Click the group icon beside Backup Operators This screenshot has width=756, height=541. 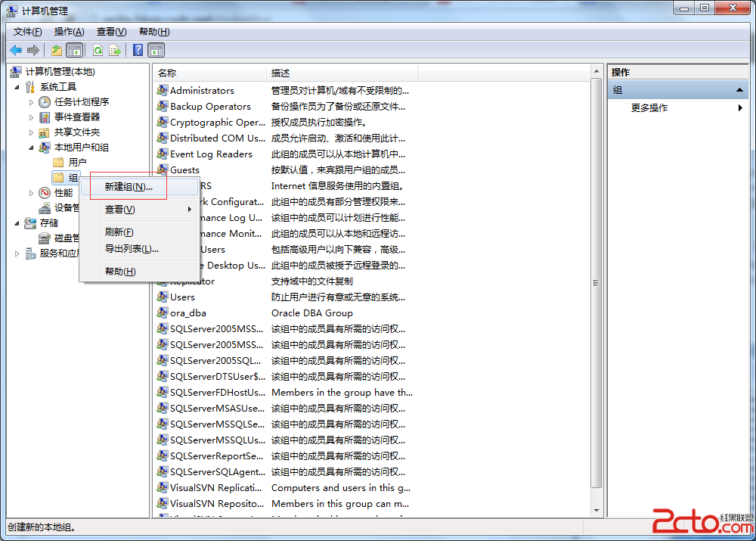pos(163,106)
